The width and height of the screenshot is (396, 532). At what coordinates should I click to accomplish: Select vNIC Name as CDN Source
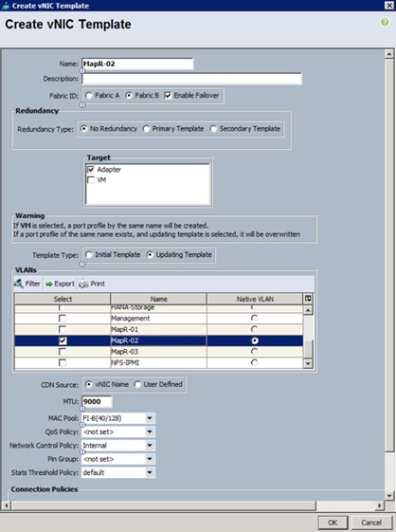89,384
